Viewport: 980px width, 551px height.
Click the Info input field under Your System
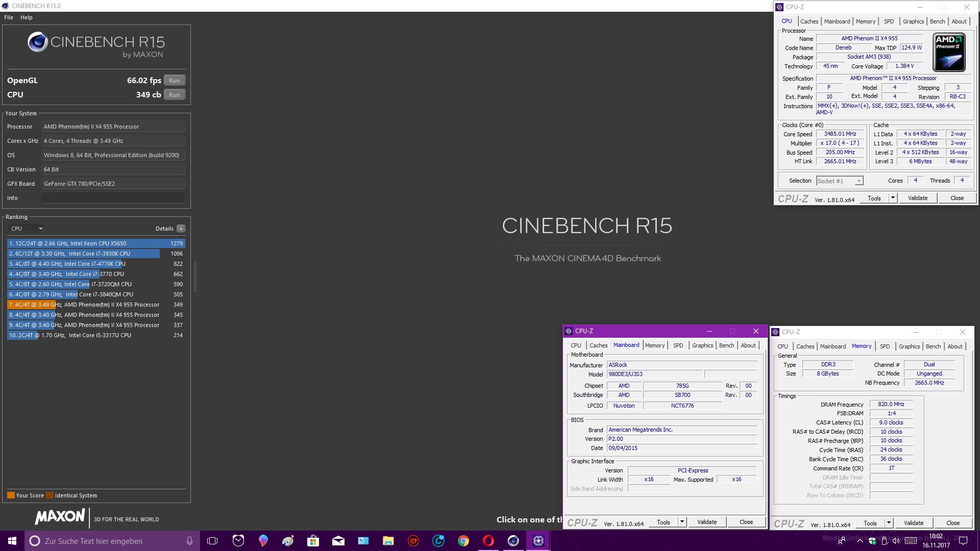(113, 198)
